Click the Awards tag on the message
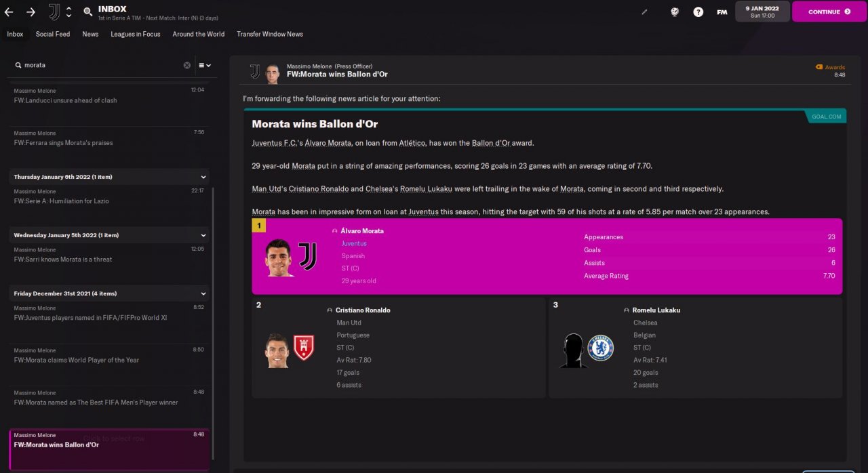 [x=831, y=67]
